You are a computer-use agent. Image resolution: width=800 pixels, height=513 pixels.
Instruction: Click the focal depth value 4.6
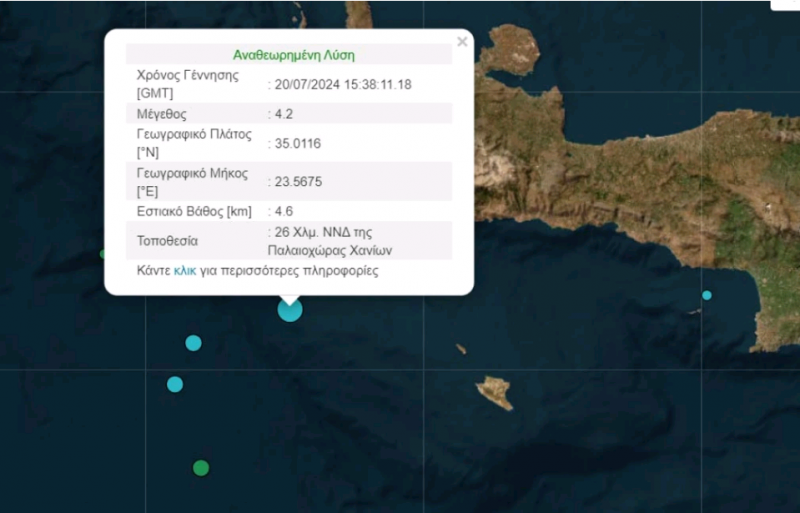[282, 211]
